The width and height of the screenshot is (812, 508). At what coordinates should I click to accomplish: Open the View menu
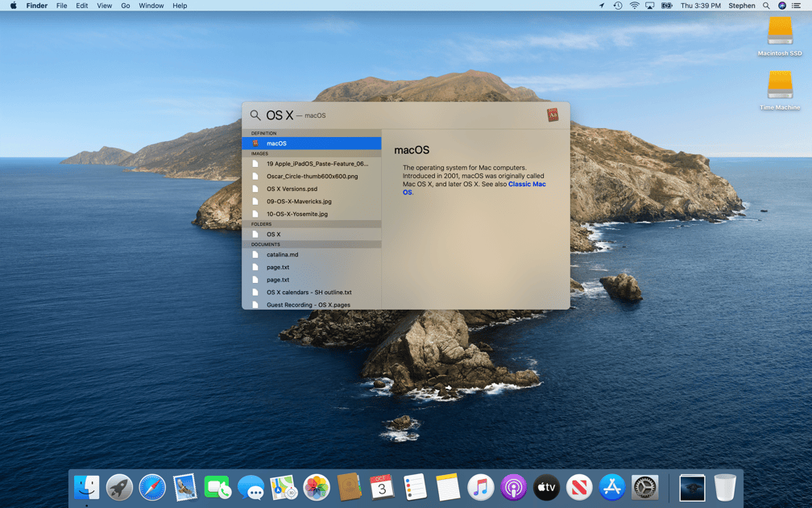pos(104,6)
